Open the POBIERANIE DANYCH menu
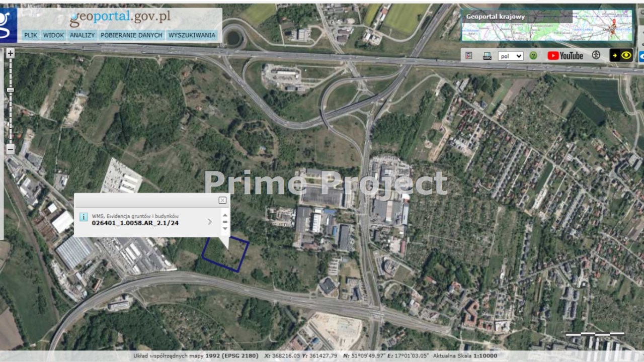The image size is (644, 362). 131,35
